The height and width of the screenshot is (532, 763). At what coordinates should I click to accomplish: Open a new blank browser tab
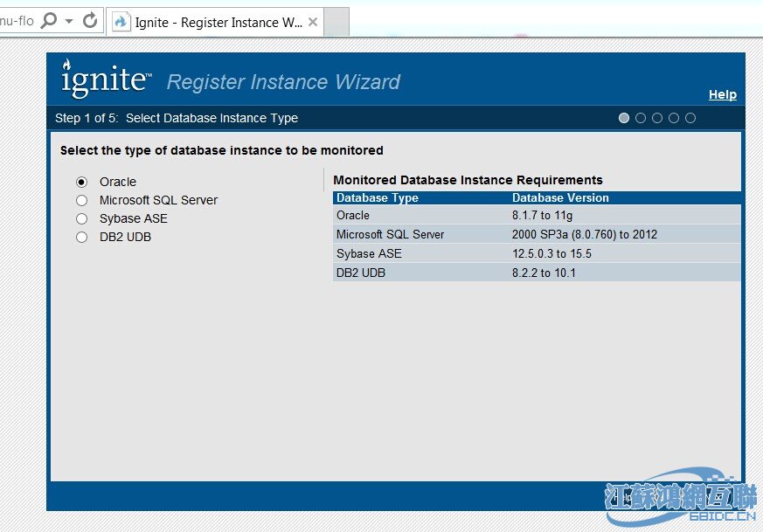tap(336, 22)
